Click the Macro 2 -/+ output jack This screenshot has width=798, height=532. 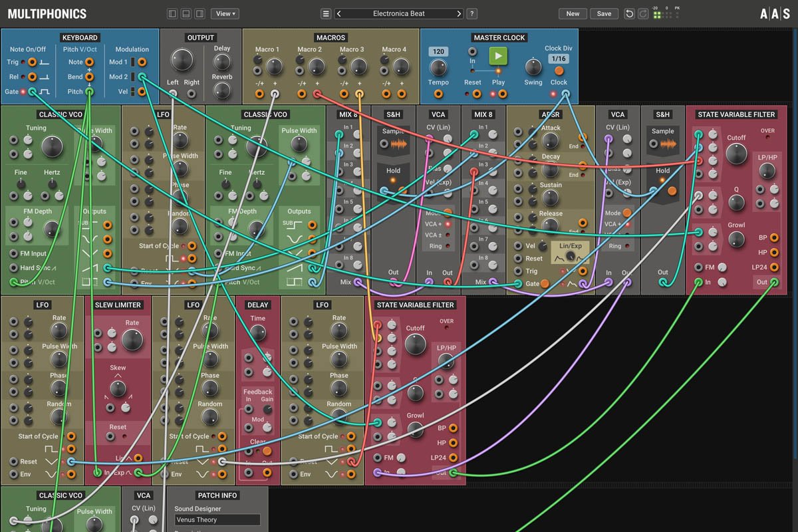click(301, 94)
